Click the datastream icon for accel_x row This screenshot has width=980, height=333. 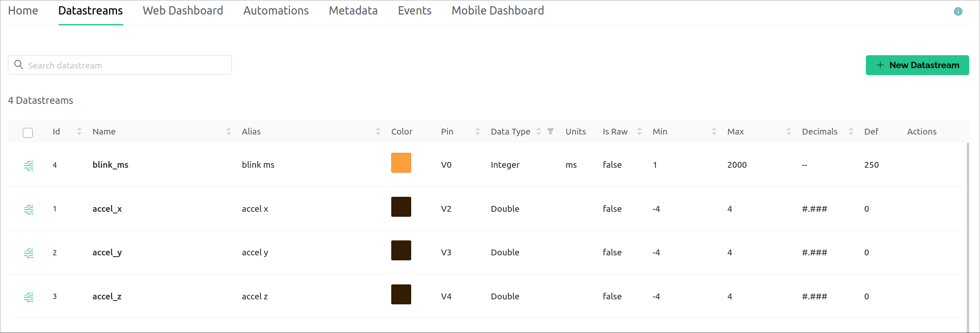click(29, 209)
